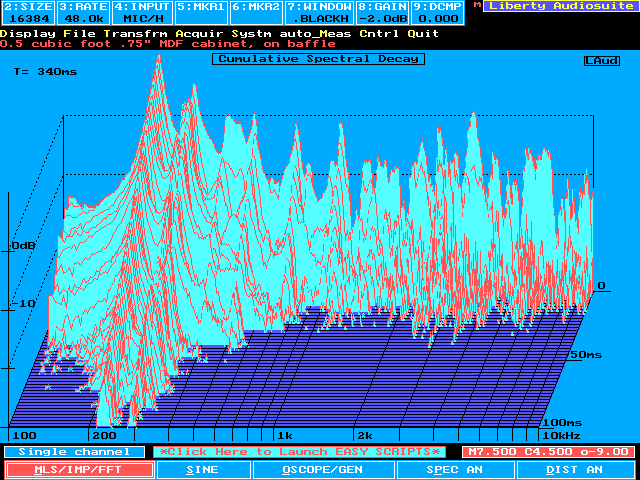Change the WINDOW .BLACKH setting
This screenshot has height=480, width=640.
(319, 12)
